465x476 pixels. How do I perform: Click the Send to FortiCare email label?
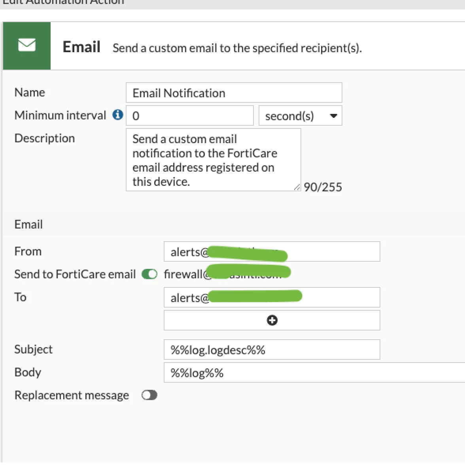[x=75, y=274]
